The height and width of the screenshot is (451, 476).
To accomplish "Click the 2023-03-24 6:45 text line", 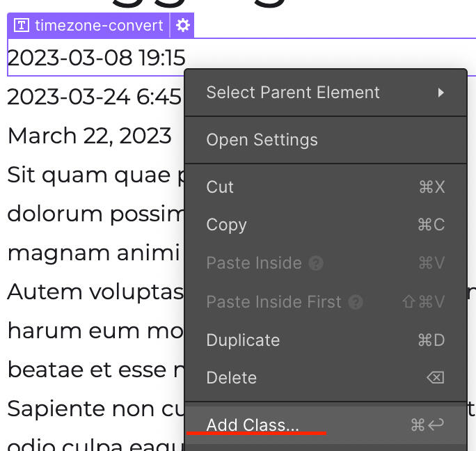I will 94,97.
